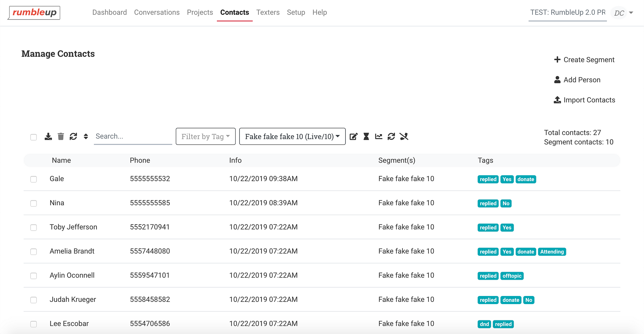644x334 pixels.
Task: Go to the Dashboard tab
Action: 110,12
